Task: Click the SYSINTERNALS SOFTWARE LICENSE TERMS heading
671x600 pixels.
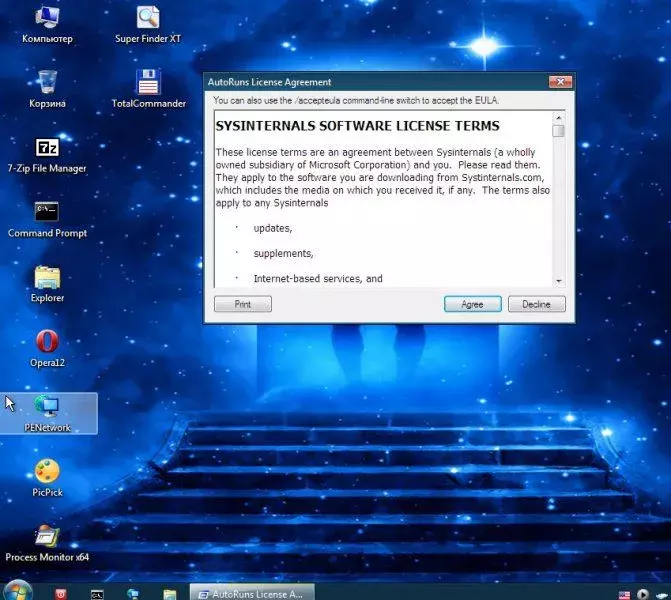Action: coord(357,126)
